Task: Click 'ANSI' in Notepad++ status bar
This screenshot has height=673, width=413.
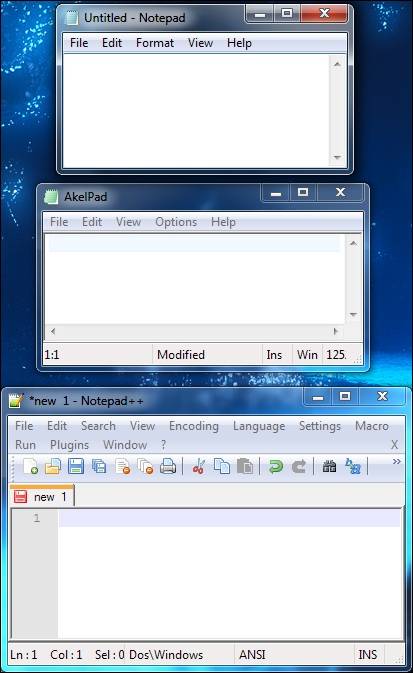Action: pyautogui.click(x=252, y=655)
